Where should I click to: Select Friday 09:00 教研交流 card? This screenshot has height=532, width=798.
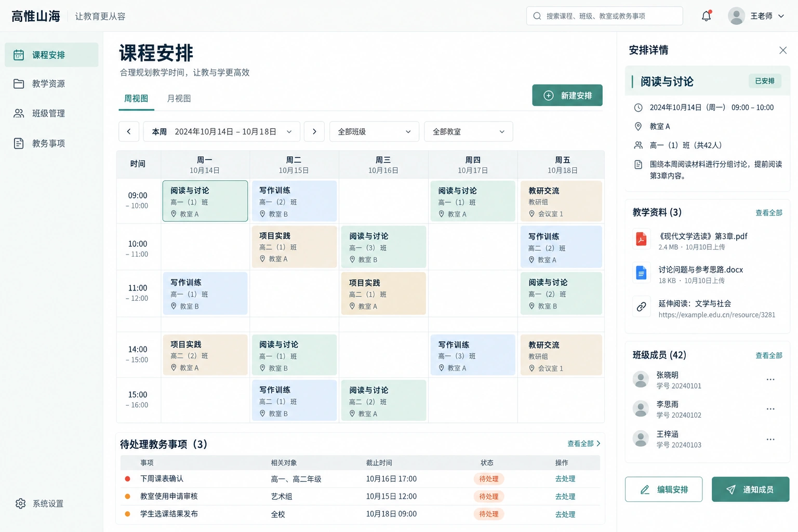click(x=561, y=201)
